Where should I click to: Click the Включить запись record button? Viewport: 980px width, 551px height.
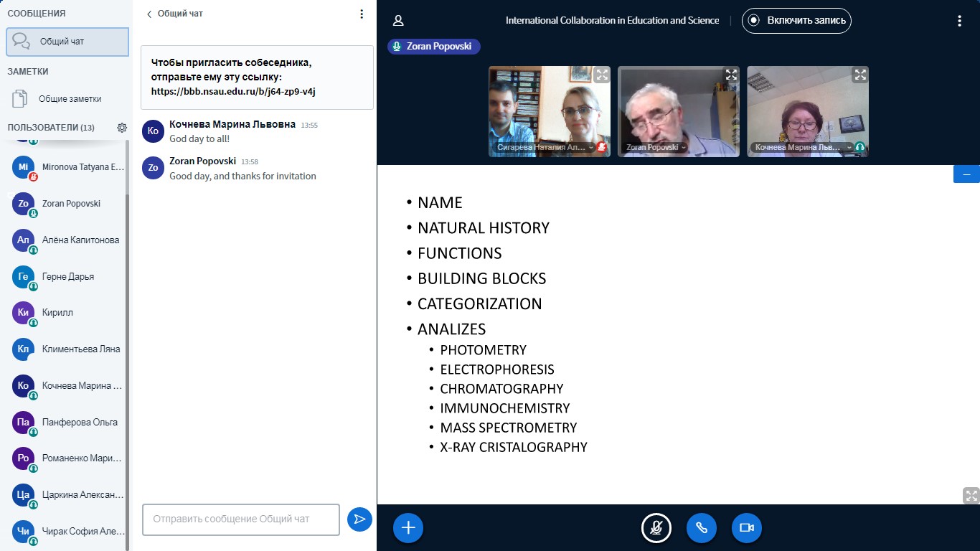pos(796,21)
